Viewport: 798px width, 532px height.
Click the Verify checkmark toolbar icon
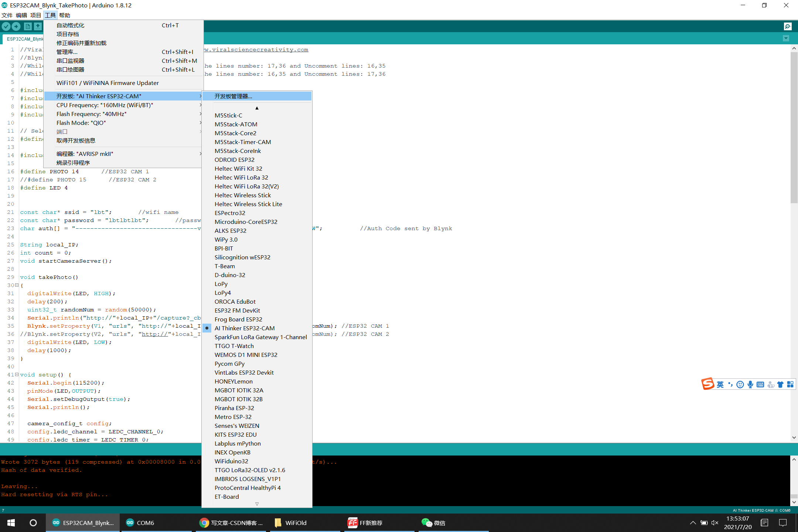[x=6, y=26]
